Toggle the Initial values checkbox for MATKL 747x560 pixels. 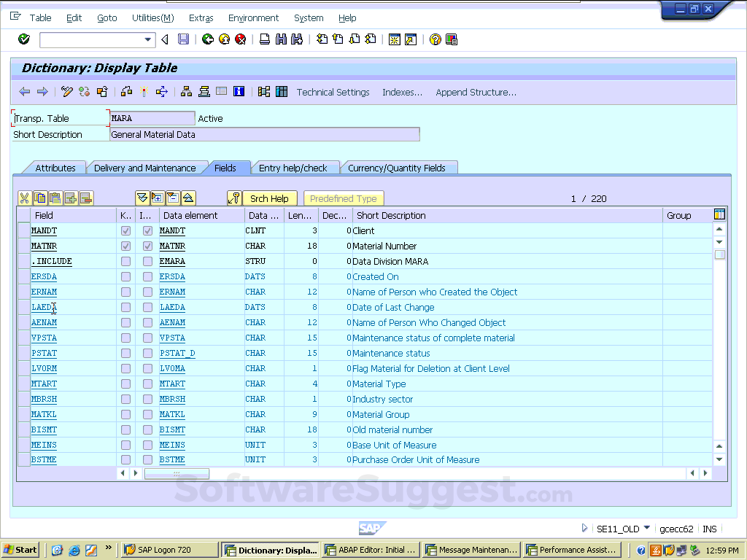pyautogui.click(x=147, y=414)
